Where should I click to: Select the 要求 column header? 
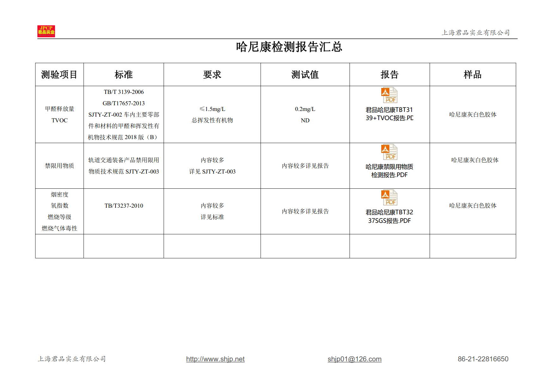pyautogui.click(x=212, y=75)
